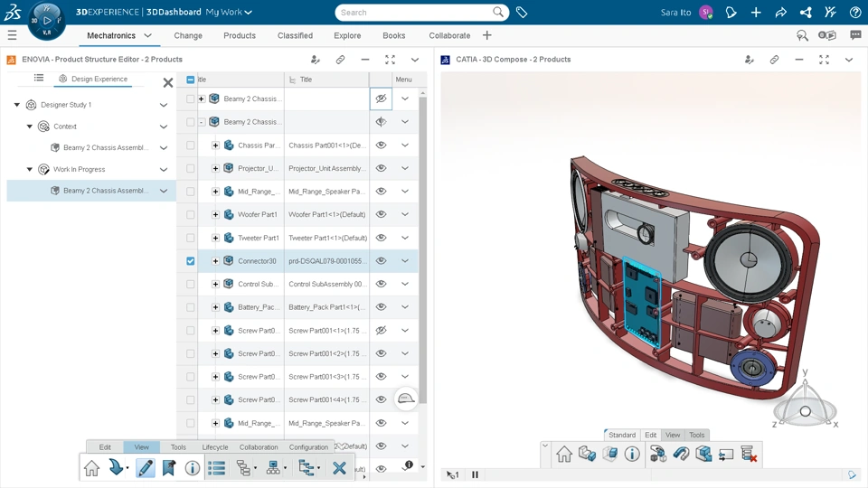Switch to the Change tab
The image size is (868, 488).
188,35
